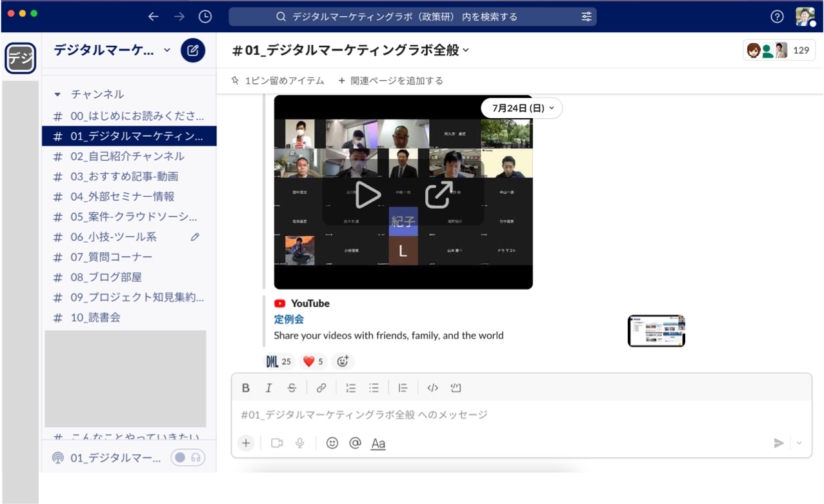Mention someone with the @ icon

[x=355, y=443]
